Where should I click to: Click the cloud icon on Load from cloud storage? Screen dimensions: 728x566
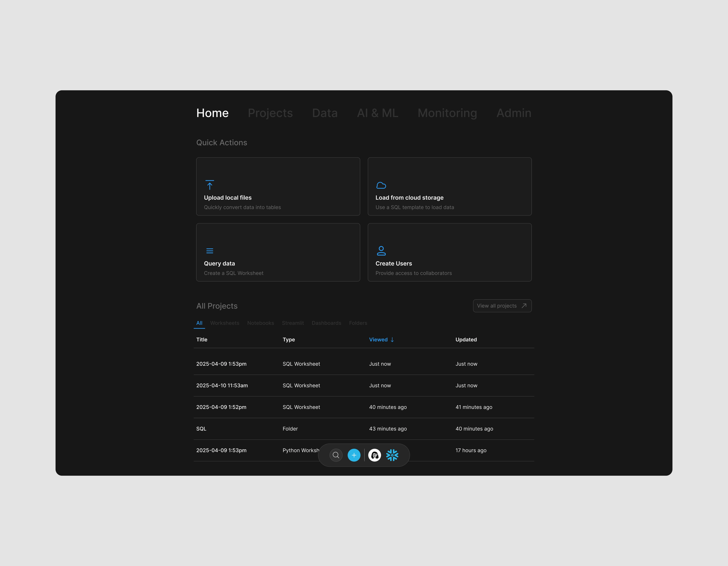click(x=381, y=185)
